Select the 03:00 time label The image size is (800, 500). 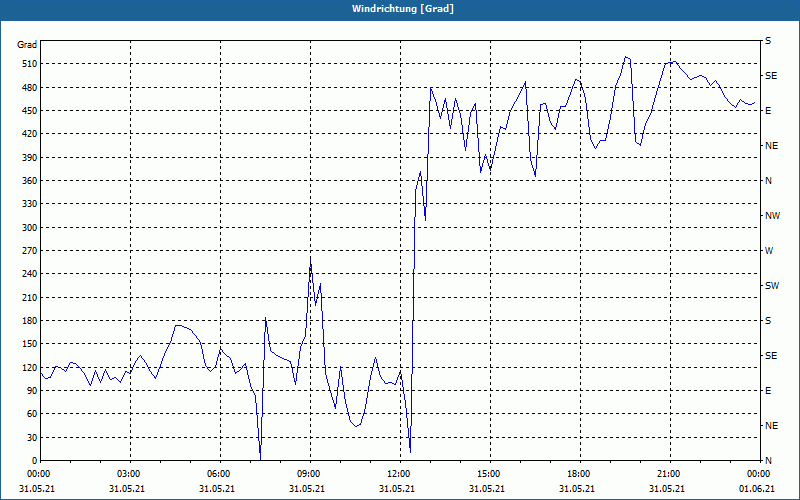127,474
